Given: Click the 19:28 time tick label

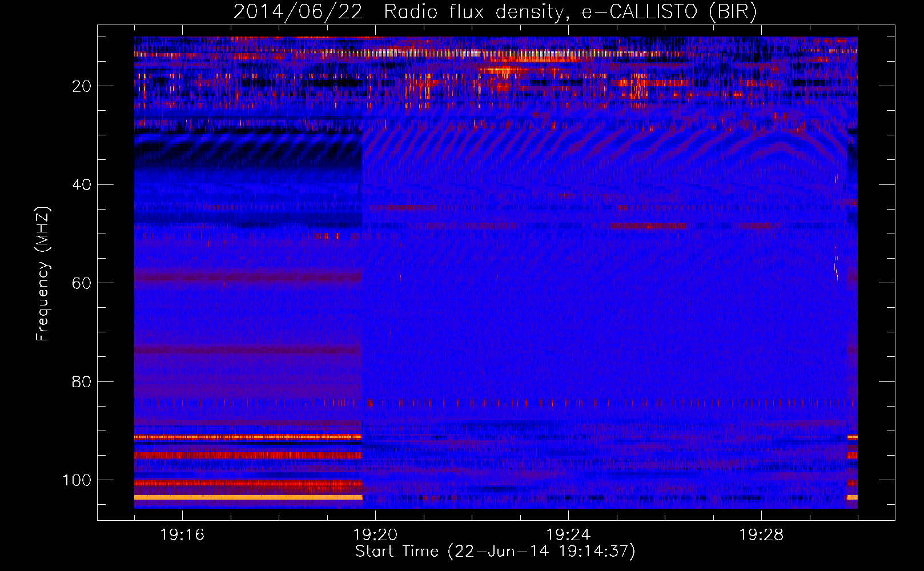Looking at the screenshot, I should click(761, 535).
